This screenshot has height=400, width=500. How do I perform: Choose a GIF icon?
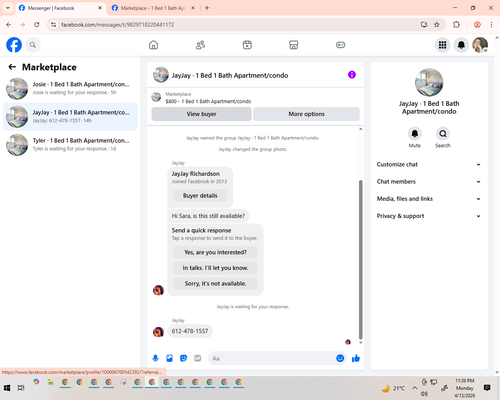tap(197, 358)
